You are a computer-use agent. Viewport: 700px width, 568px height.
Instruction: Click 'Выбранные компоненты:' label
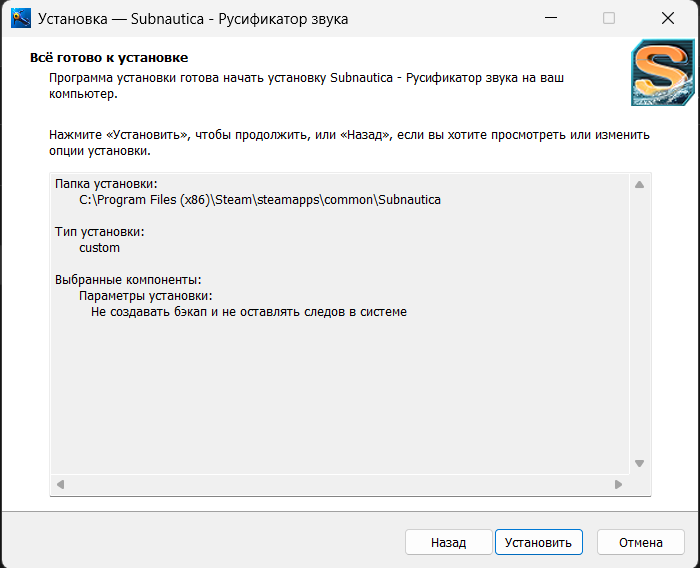click(128, 280)
